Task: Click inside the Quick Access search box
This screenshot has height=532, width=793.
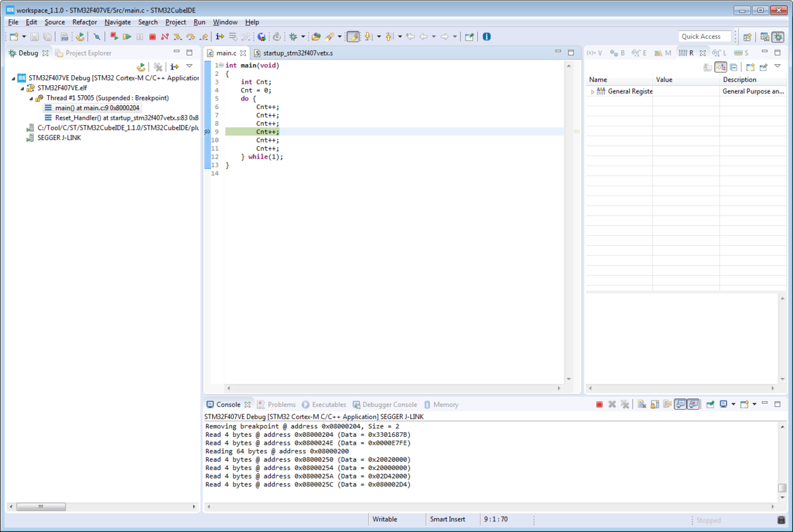Action: (704, 36)
